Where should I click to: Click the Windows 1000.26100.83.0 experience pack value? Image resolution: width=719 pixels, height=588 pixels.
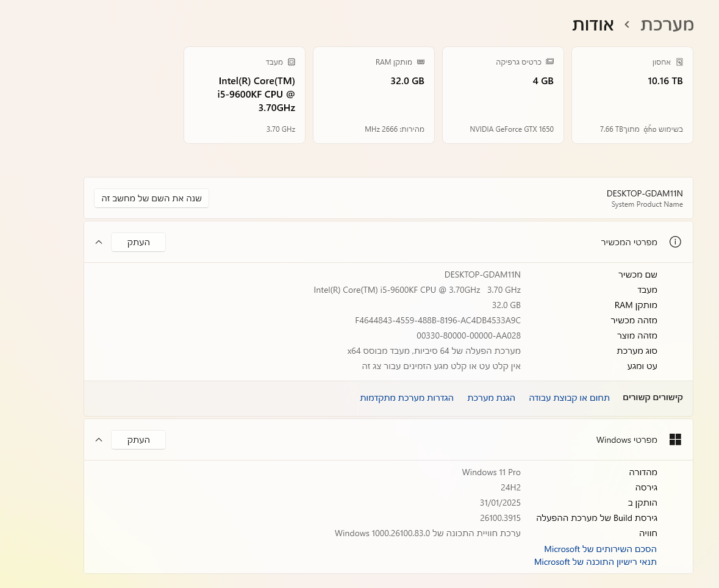(x=428, y=533)
